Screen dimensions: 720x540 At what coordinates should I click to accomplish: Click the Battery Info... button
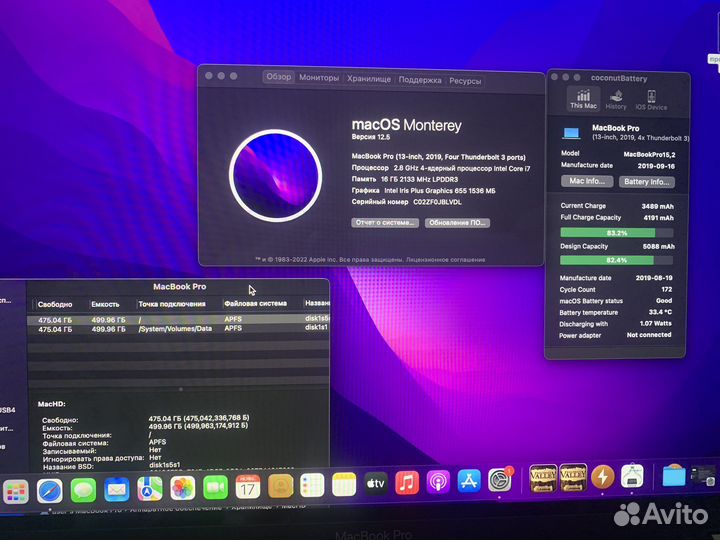coord(647,182)
